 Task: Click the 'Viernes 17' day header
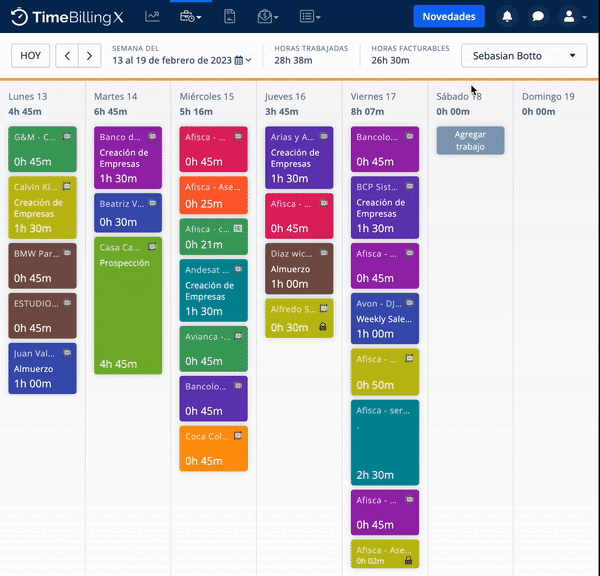pyautogui.click(x=373, y=96)
